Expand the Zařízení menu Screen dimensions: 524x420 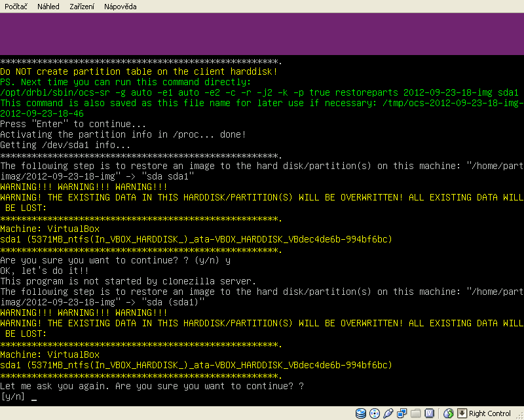tap(83, 6)
